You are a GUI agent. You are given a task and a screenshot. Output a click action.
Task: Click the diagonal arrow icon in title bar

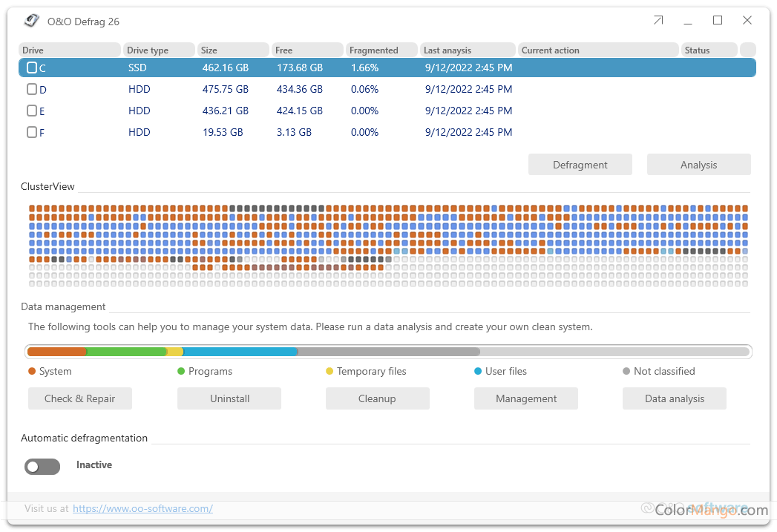[x=658, y=20]
